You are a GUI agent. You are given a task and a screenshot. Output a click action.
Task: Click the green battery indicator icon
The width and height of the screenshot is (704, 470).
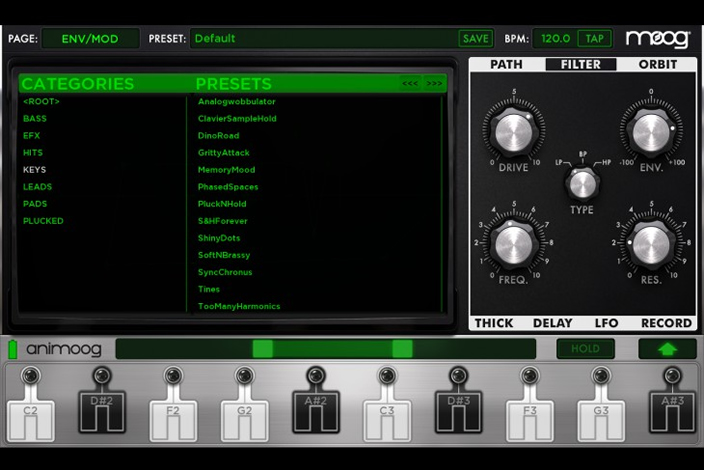pos(13,349)
